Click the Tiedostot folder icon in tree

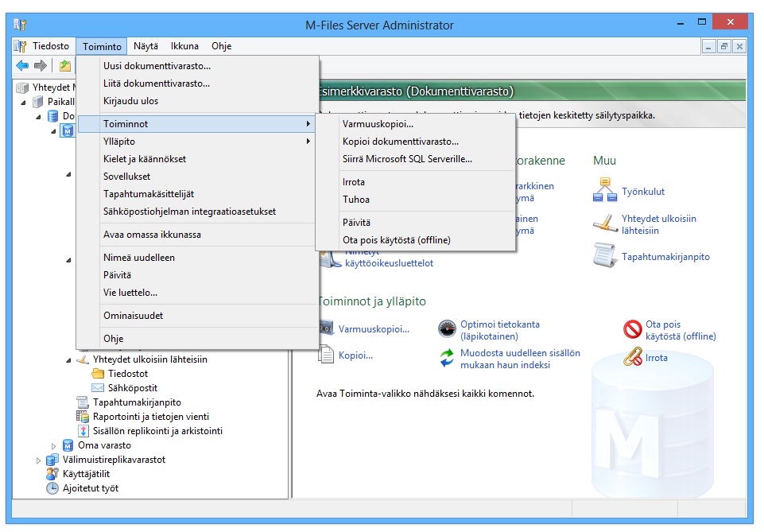98,374
